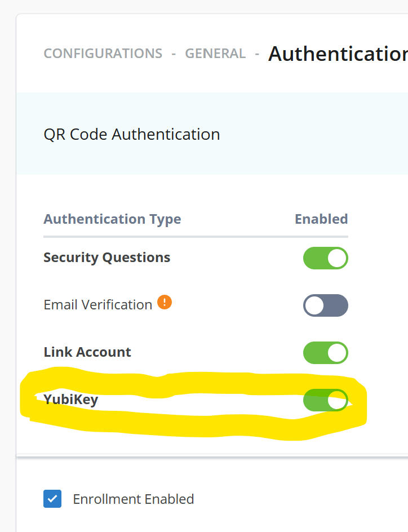Click the dash separator after CONFIGURATIONS
Screen dimensions: 408x532
174,54
